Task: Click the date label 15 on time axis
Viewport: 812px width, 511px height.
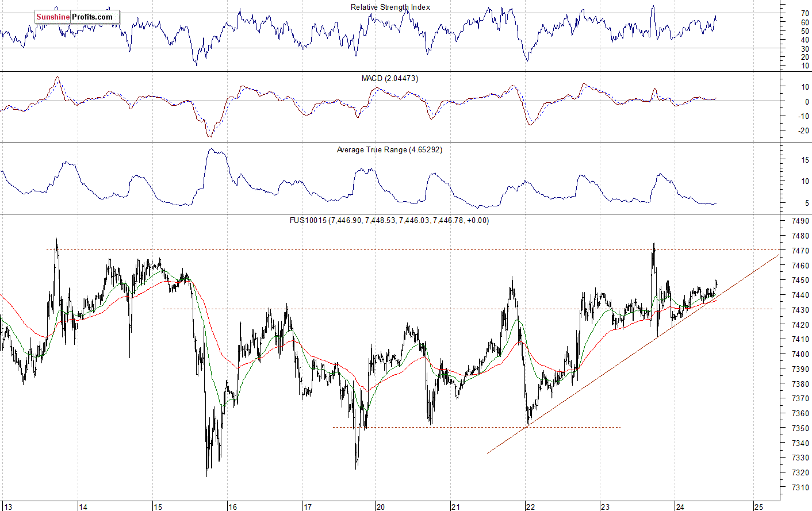Action: coord(158,507)
